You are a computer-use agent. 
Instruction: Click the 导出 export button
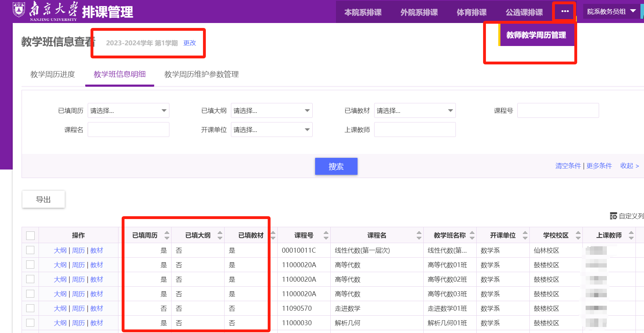click(43, 200)
